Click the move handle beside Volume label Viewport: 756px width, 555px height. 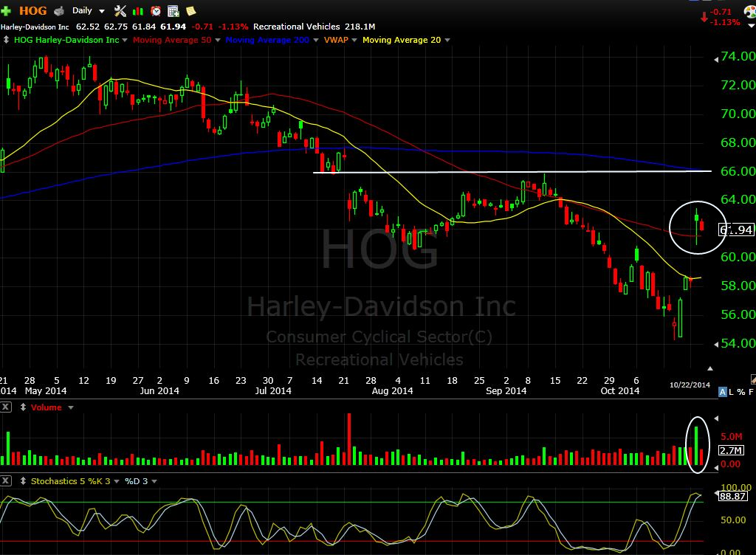coord(23,407)
